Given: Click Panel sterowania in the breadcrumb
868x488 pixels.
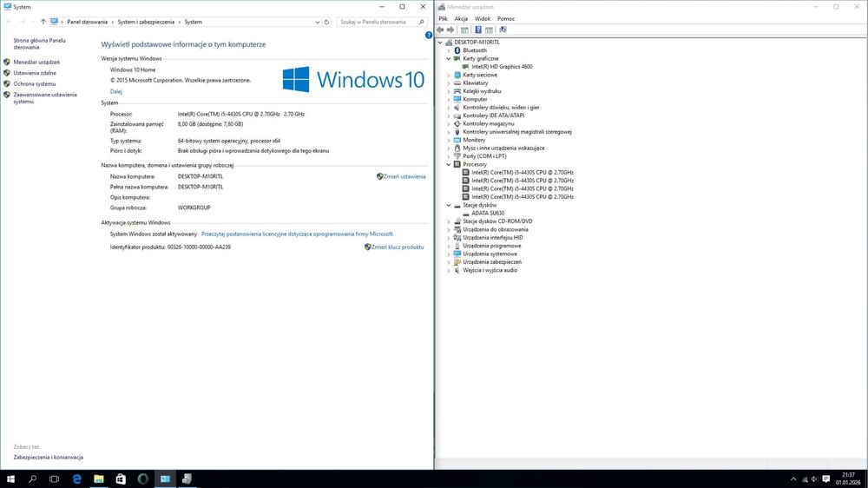Looking at the screenshot, I should (88, 23).
